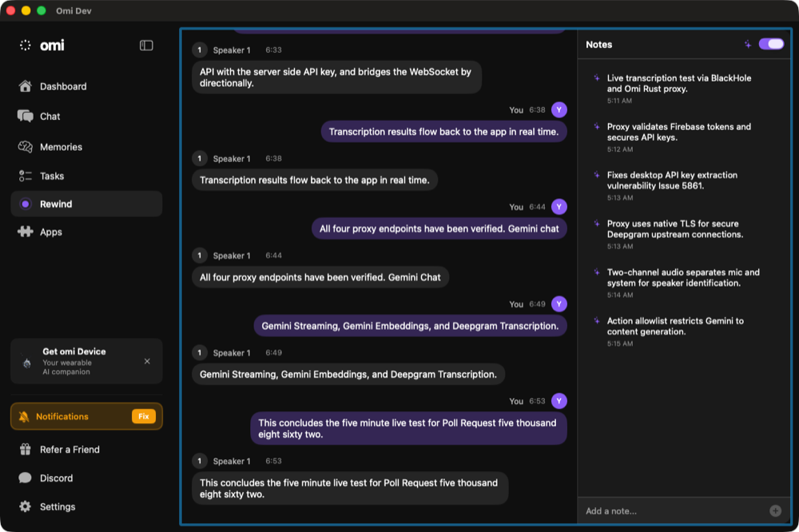The height and width of the screenshot is (532, 799).
Task: Click sparkle icon beside Proxy uses native TLS note
Action: 596,223
